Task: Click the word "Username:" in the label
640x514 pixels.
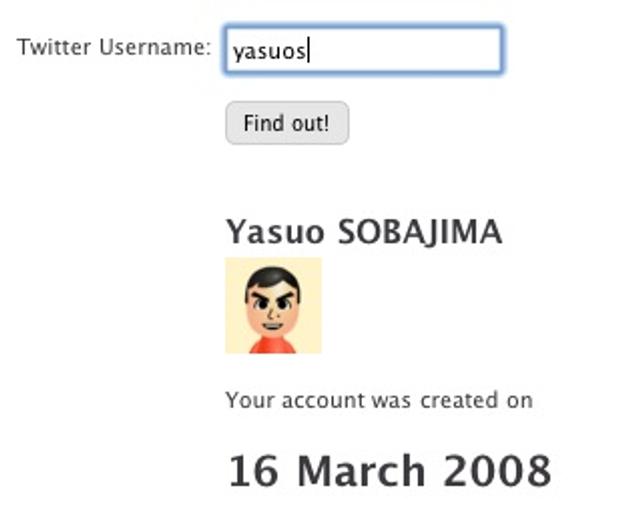Action: point(155,47)
